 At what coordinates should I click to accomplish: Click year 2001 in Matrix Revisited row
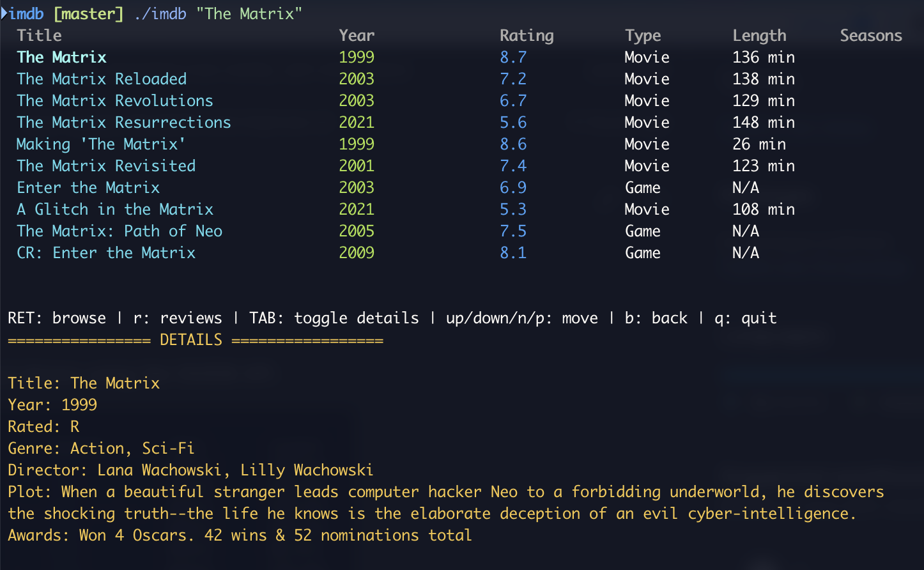357,166
